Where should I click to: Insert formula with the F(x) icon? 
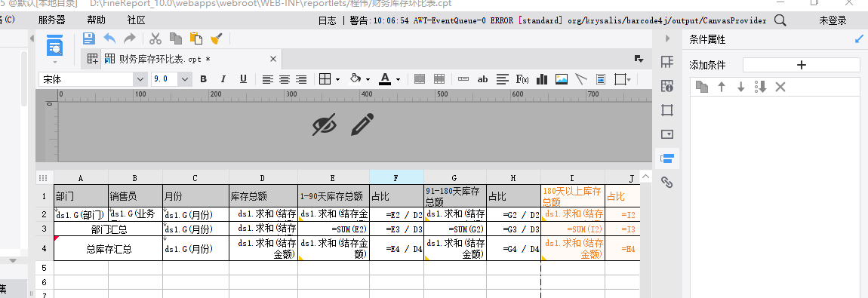(x=522, y=79)
